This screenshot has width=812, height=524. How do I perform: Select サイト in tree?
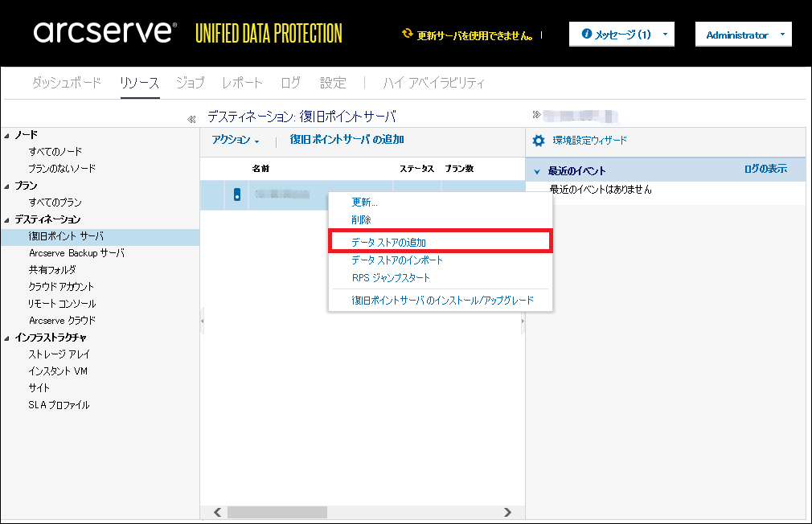click(39, 388)
